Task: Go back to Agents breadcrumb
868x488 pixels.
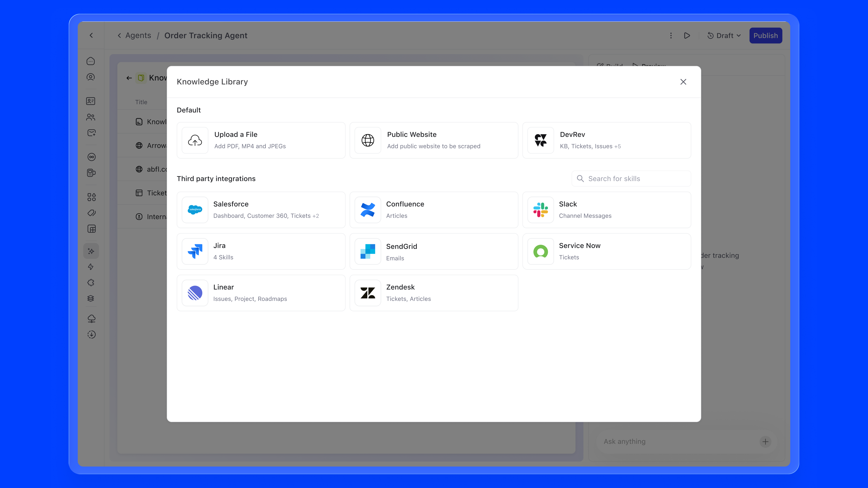Action: [x=138, y=35]
